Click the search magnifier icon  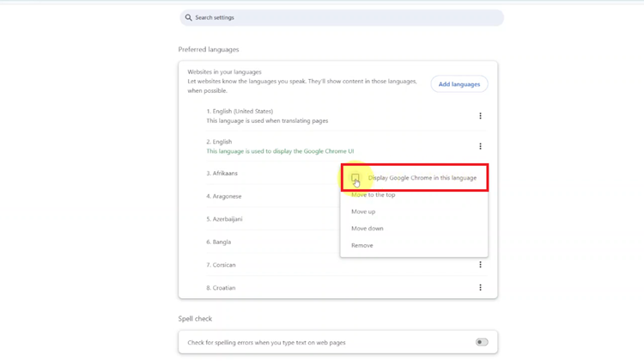pyautogui.click(x=189, y=18)
